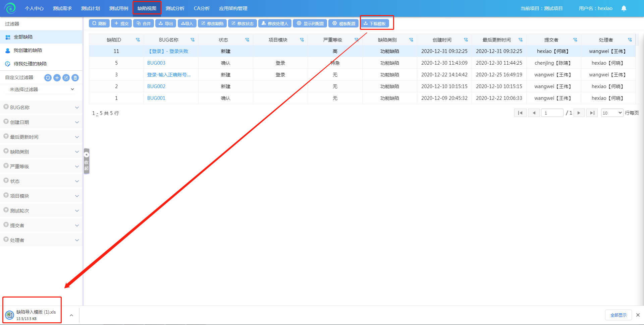Click the filter icon in 状态 column
Viewport: 644px width, 325px height.
(x=247, y=40)
